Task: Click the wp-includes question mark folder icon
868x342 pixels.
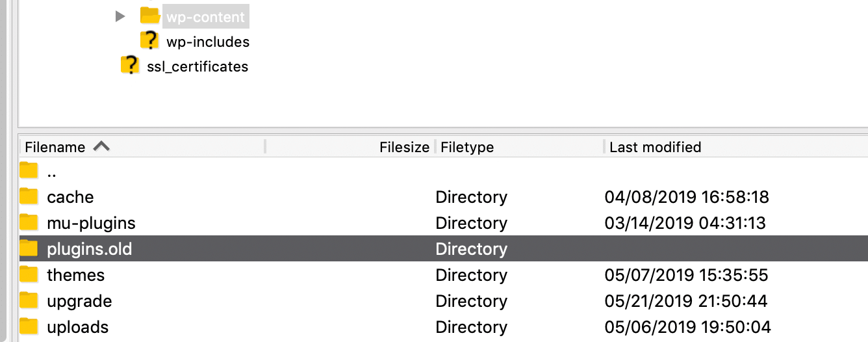Action: coord(150,41)
